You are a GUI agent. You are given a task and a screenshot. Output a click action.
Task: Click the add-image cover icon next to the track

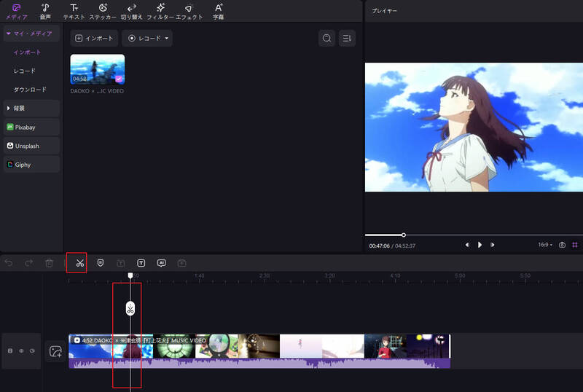click(x=55, y=351)
